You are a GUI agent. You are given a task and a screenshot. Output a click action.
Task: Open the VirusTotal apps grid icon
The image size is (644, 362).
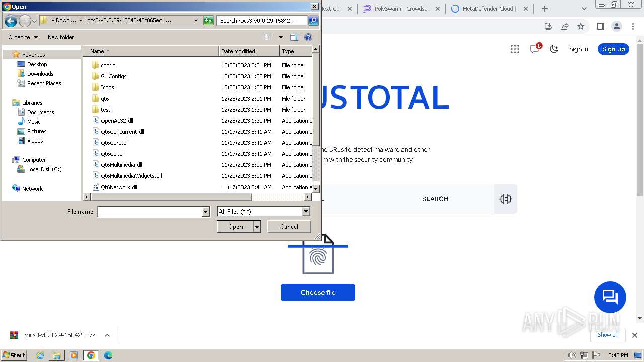[515, 49]
